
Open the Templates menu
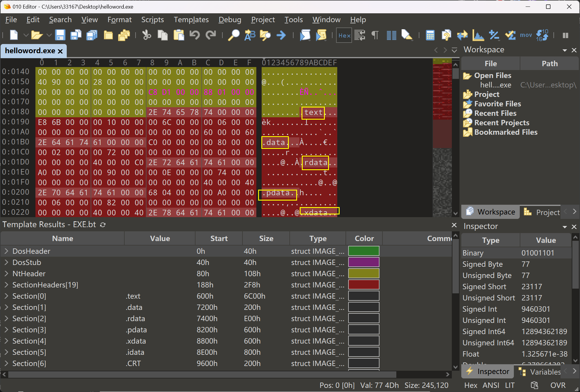191,19
